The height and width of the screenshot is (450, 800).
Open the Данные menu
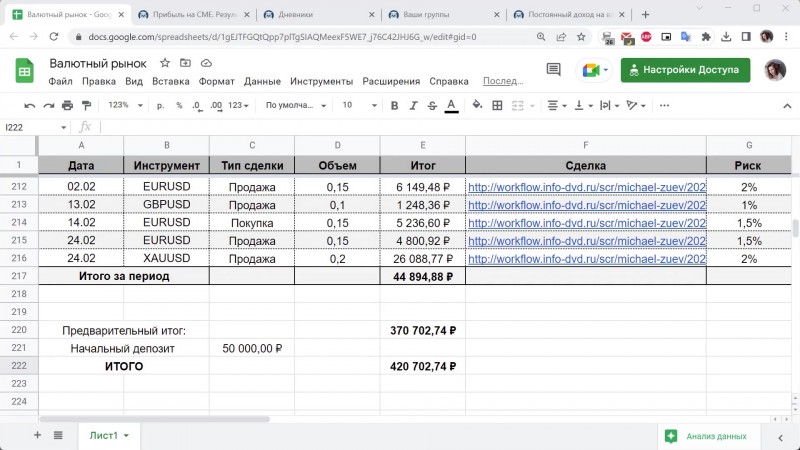(x=262, y=81)
